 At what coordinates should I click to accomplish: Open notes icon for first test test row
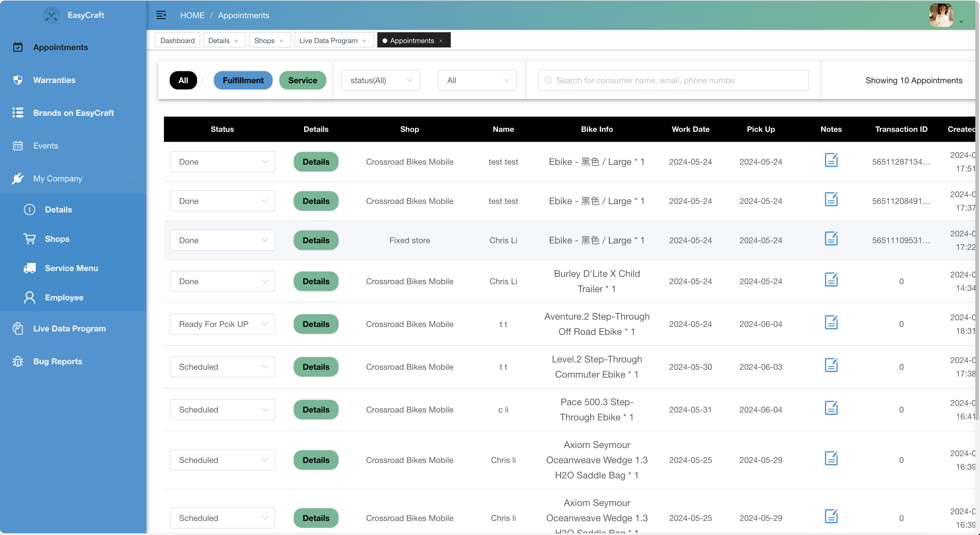[831, 160]
